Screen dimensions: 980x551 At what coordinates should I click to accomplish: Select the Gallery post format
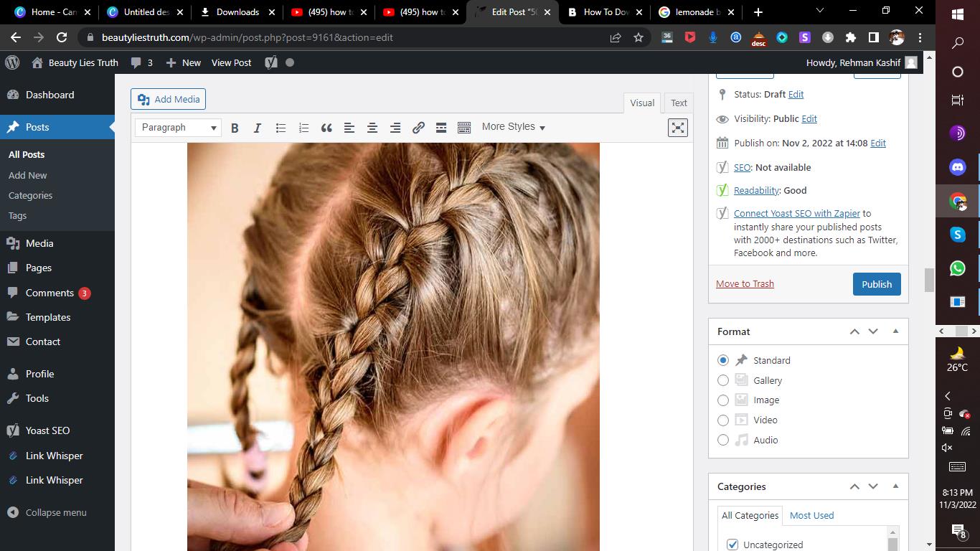723,380
